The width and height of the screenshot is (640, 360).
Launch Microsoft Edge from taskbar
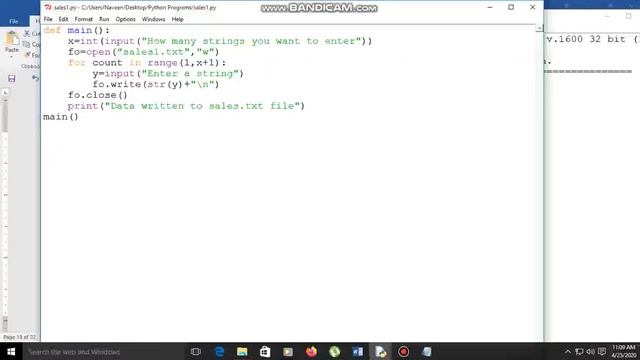click(219, 351)
